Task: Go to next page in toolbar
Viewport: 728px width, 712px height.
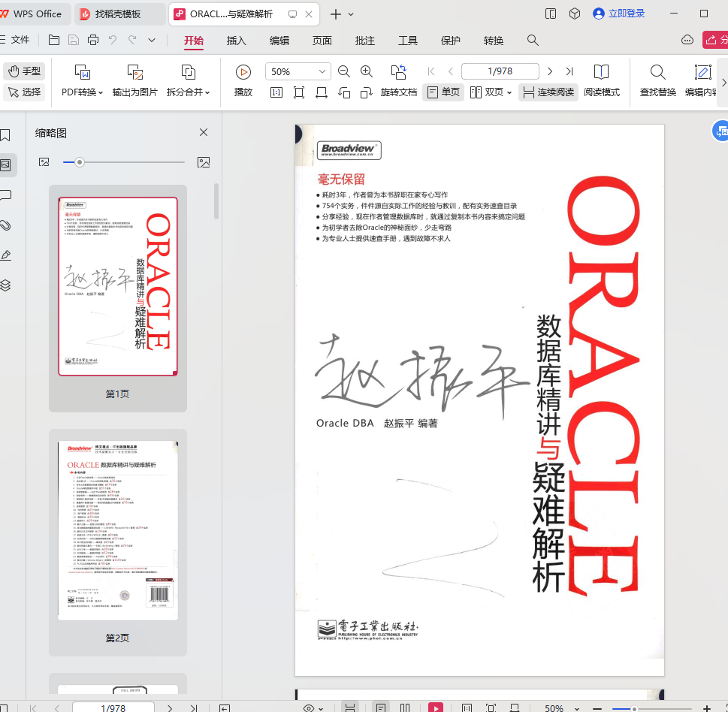Action: pos(550,71)
